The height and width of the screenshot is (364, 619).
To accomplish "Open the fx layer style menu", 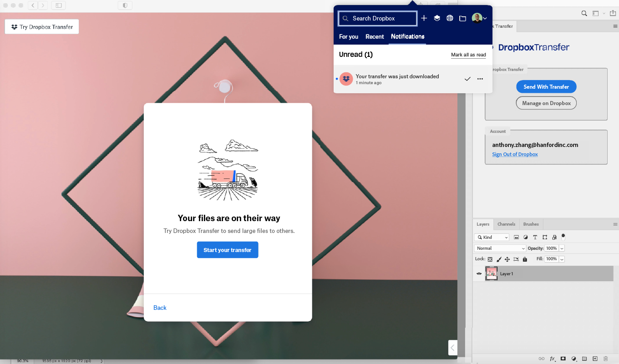I will [553, 359].
